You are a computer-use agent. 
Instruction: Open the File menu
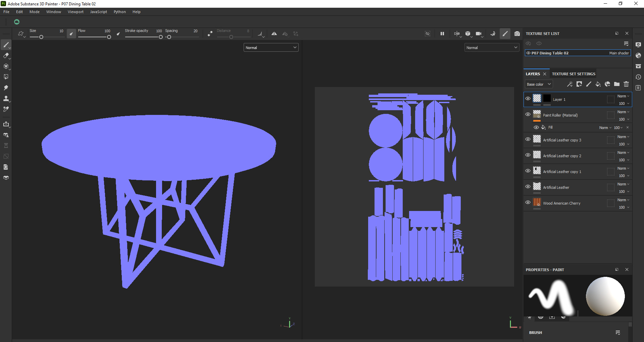click(x=6, y=12)
